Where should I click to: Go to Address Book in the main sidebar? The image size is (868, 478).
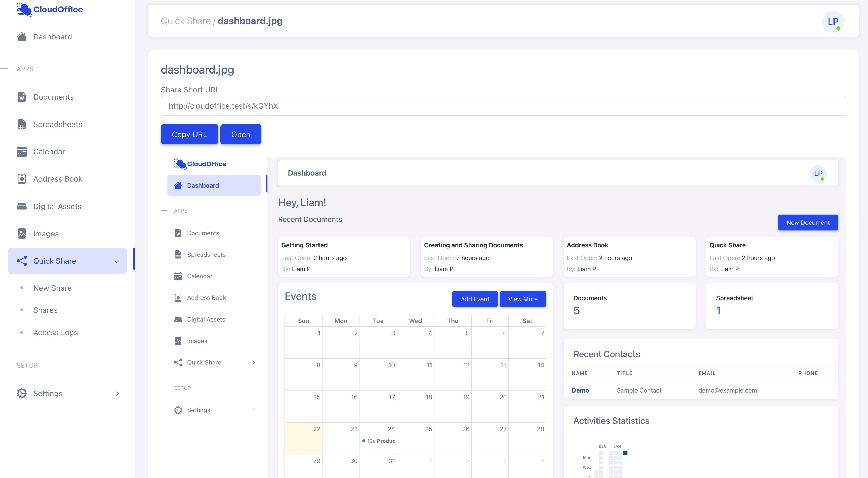pos(58,179)
